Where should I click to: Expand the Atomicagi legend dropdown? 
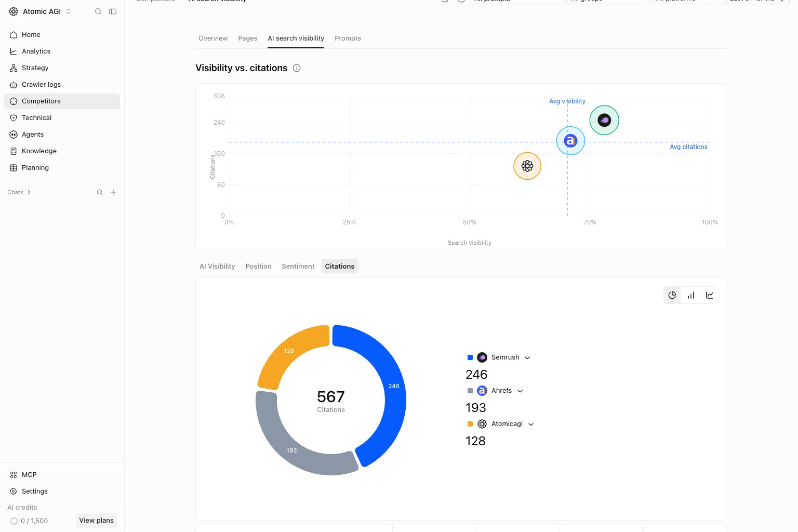pyautogui.click(x=531, y=424)
